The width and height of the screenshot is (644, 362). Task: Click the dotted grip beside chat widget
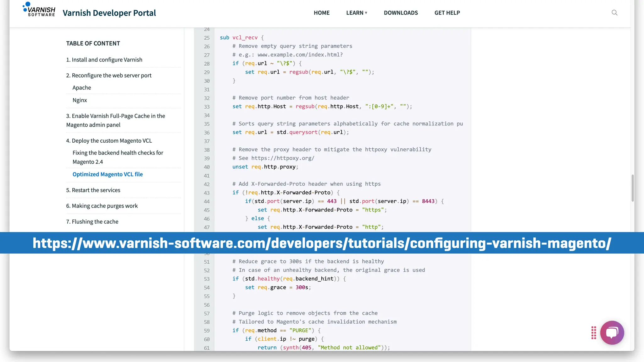[x=594, y=333]
